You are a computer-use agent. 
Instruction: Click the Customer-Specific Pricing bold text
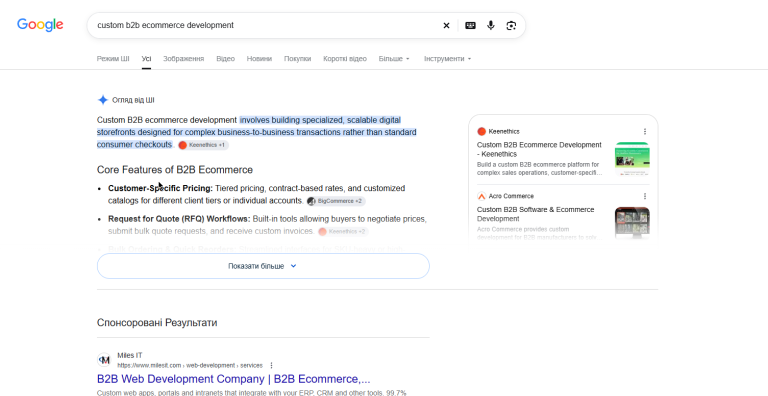pos(161,188)
